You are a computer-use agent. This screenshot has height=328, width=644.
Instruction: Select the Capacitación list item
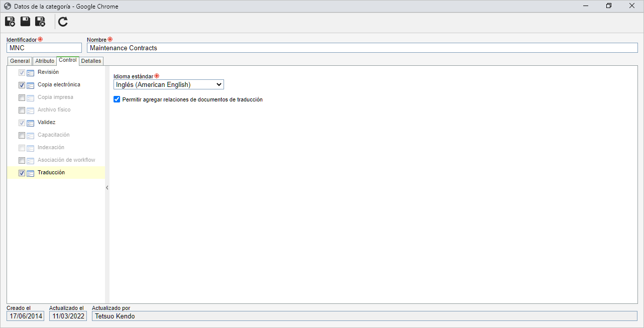[x=56, y=135]
